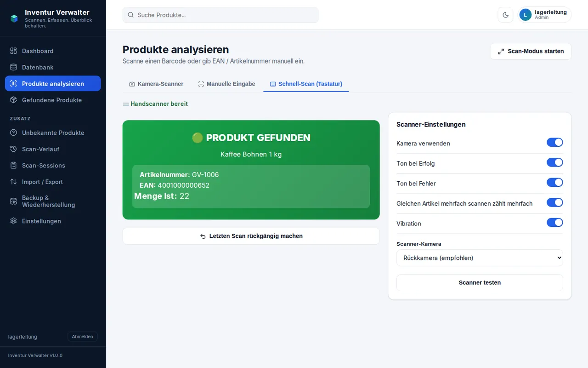Click Letzten Scan rückgängig machen
Viewport: 588px width, 368px height.
click(x=251, y=236)
